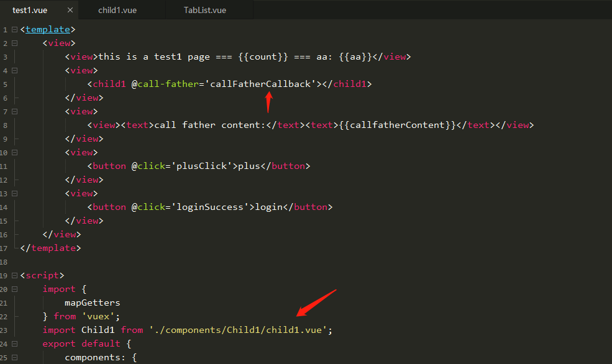Select the test1.vue tab
The height and width of the screenshot is (364, 612).
click(30, 10)
